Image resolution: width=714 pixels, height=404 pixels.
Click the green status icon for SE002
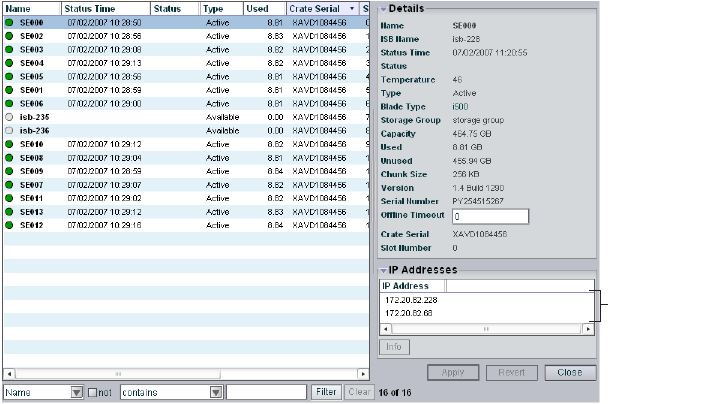click(9, 36)
